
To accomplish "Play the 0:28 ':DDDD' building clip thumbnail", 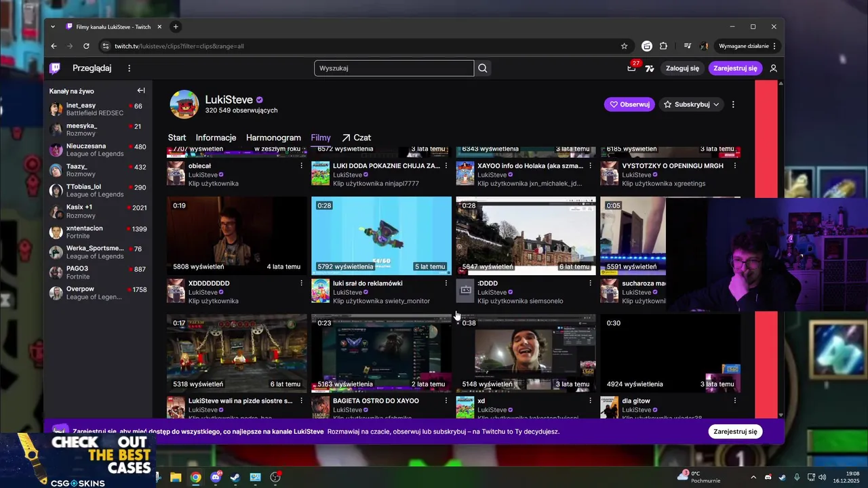I will pyautogui.click(x=526, y=236).
